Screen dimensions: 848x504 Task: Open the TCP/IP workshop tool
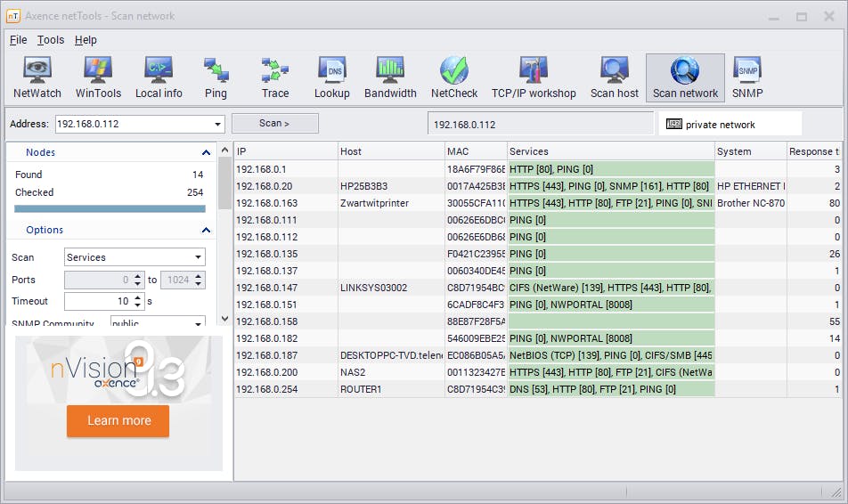[534, 77]
